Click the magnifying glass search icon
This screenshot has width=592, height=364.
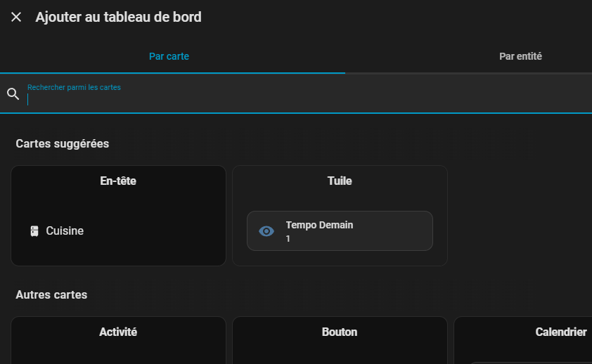pyautogui.click(x=13, y=93)
